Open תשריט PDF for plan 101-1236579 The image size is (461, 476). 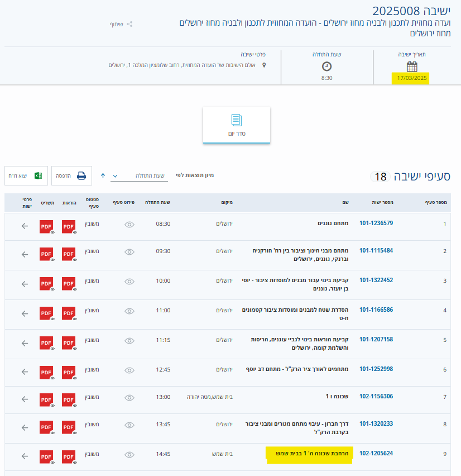coord(46,227)
